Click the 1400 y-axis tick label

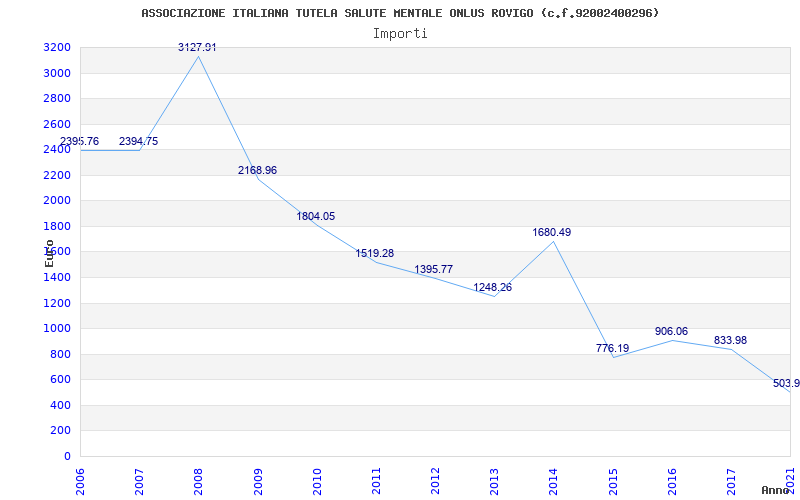click(57, 278)
